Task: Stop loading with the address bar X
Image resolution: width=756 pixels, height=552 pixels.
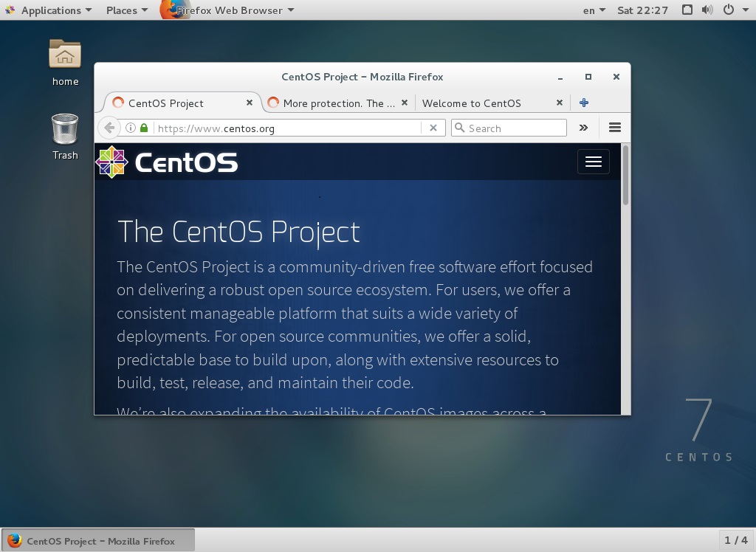Action: pyautogui.click(x=433, y=128)
